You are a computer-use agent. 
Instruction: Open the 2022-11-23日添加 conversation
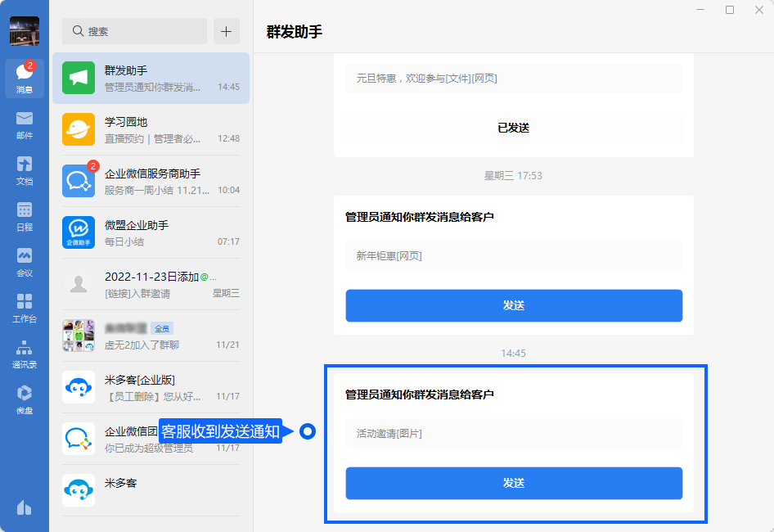tap(151, 285)
